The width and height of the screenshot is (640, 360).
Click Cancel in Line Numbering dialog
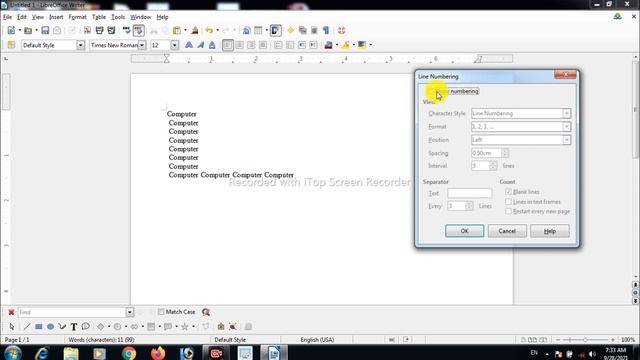[507, 231]
